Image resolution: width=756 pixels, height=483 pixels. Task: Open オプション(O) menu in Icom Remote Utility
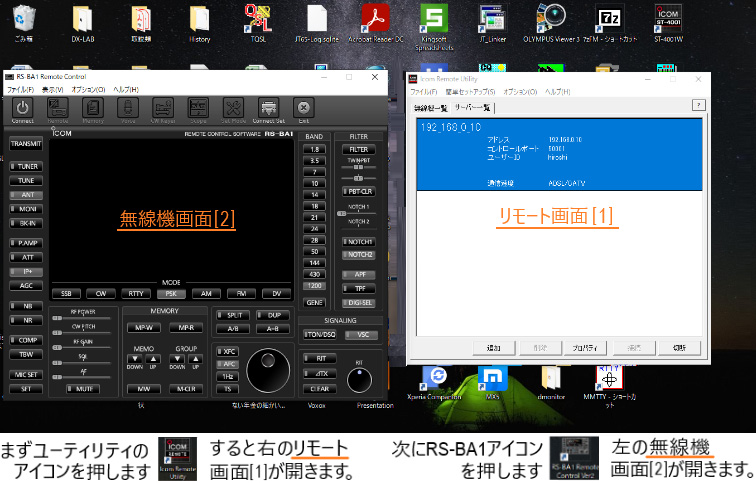pos(520,92)
